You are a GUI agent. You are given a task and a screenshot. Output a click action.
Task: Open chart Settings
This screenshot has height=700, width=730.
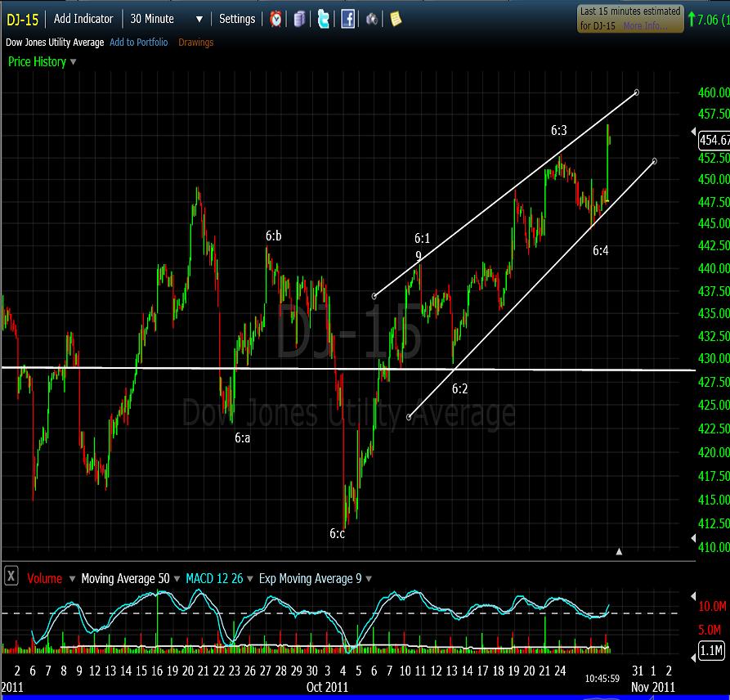[x=237, y=19]
